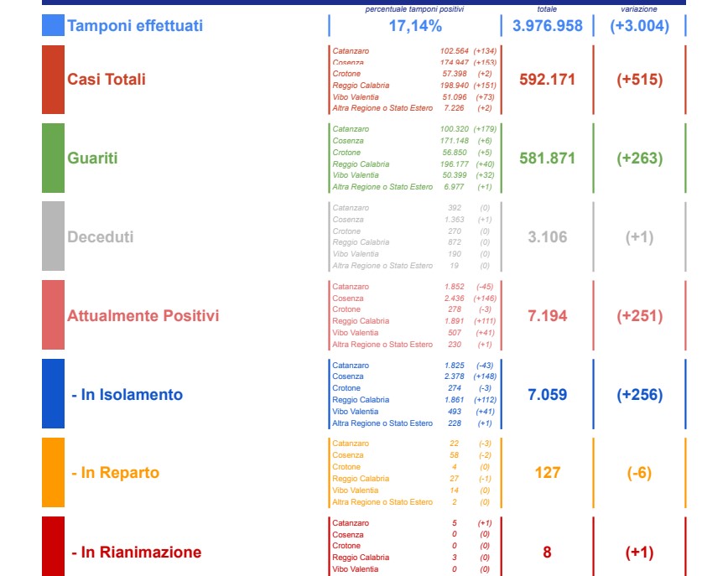Click the 592.171 total cases figure
This screenshot has width=728, height=576.
pos(547,80)
